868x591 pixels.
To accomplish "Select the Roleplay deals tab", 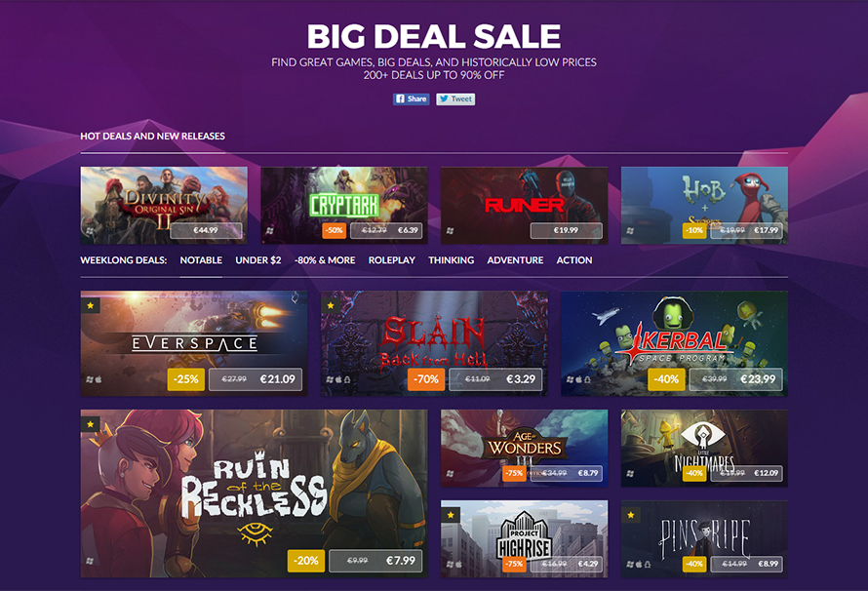I will coord(392,260).
